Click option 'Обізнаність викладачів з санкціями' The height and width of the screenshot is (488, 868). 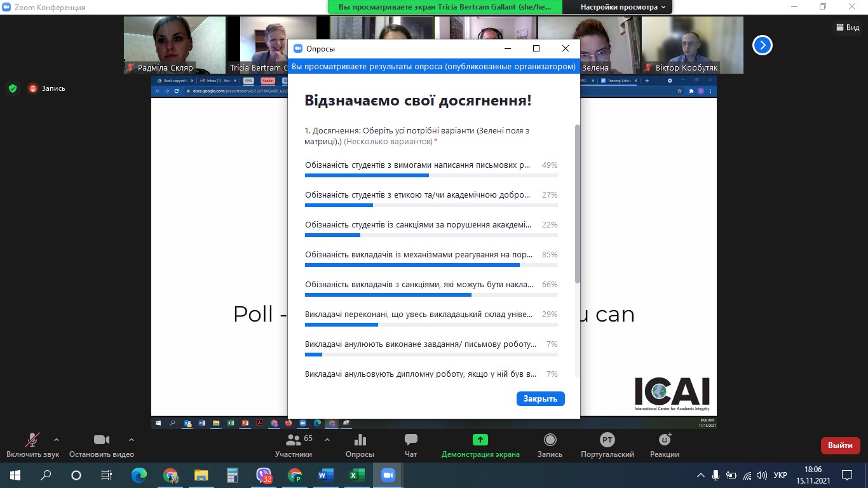pyautogui.click(x=419, y=285)
